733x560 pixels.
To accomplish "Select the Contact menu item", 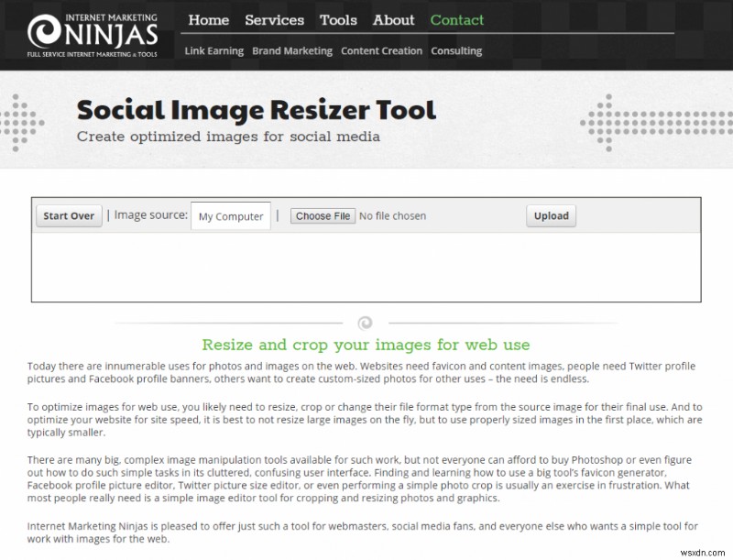I will click(x=456, y=20).
